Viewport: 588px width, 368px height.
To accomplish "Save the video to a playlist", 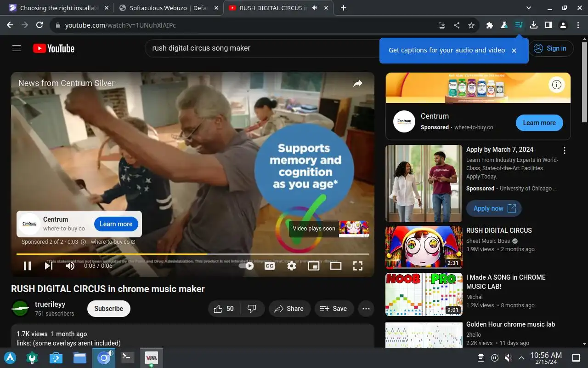I will click(334, 309).
